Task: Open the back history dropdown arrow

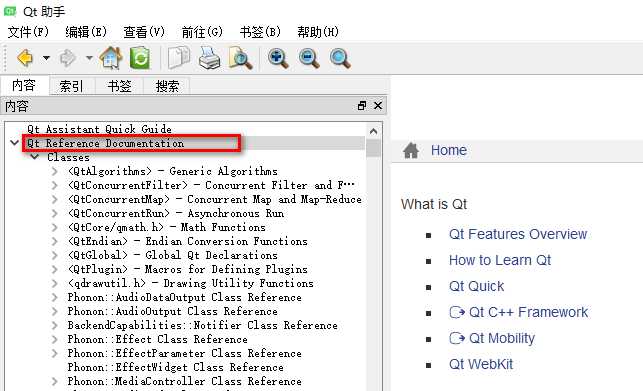Action: [x=46, y=58]
